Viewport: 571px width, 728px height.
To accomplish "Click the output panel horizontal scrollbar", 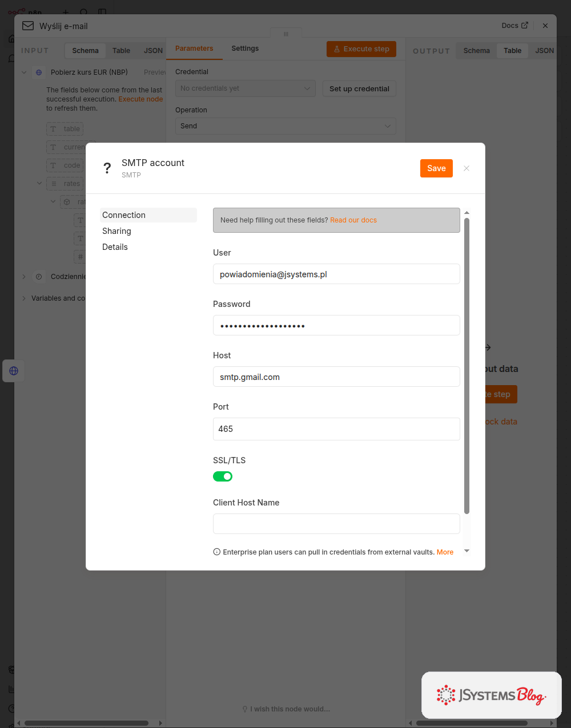I will tap(472, 723).
